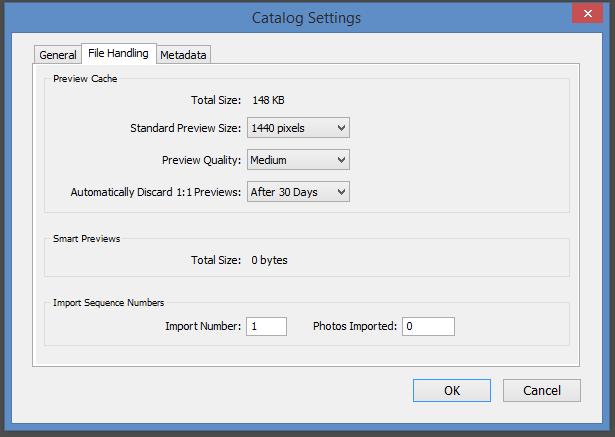Viewport: 615px width, 437px height.
Task: Click the Preview Quality label
Action: pyautogui.click(x=201, y=160)
